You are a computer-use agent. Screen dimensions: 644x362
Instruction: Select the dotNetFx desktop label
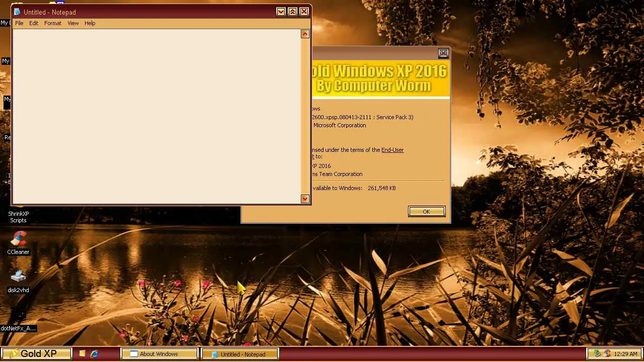[18, 328]
